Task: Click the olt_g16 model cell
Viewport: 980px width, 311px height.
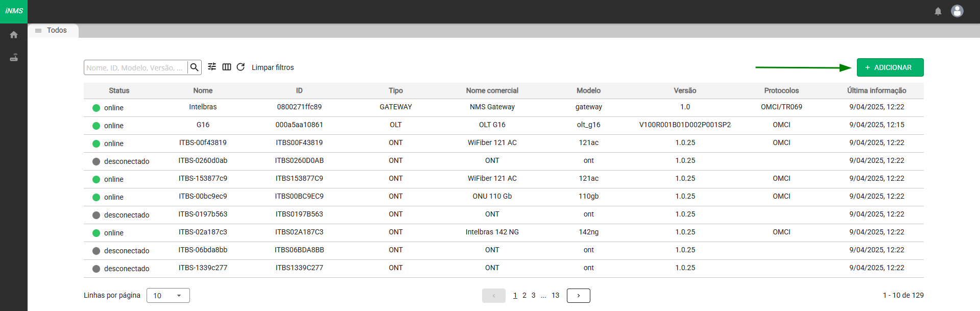Action: coord(588,125)
